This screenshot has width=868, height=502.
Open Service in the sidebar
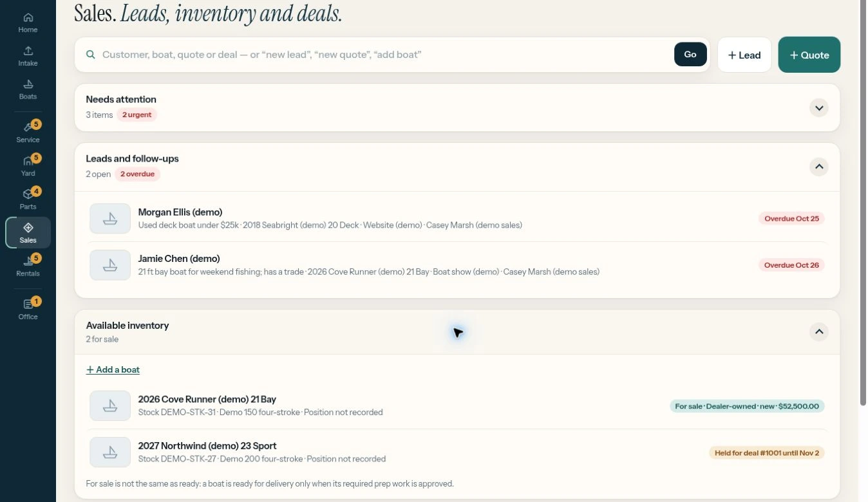28,132
